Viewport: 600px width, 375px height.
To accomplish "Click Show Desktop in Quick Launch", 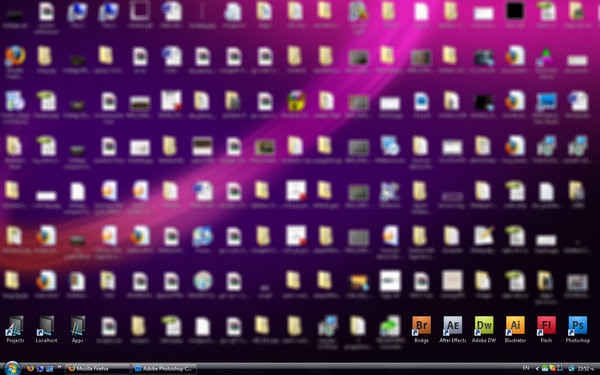I will pos(49,368).
